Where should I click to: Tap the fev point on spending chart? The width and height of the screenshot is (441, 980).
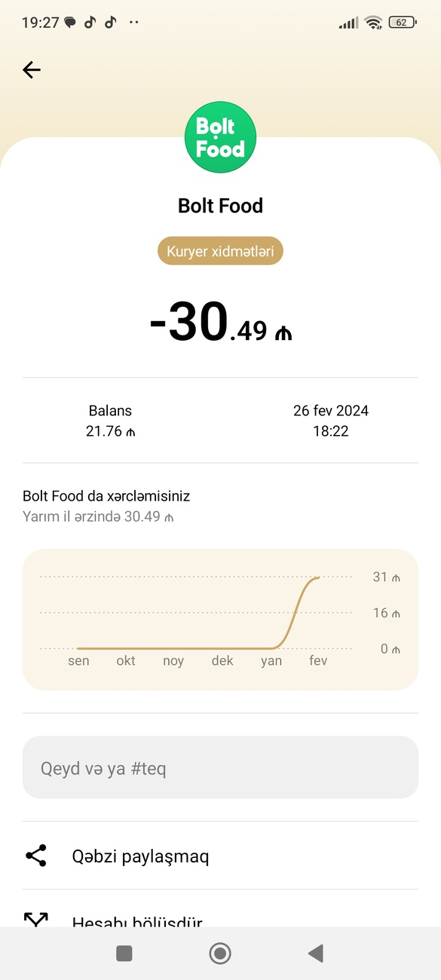318,578
